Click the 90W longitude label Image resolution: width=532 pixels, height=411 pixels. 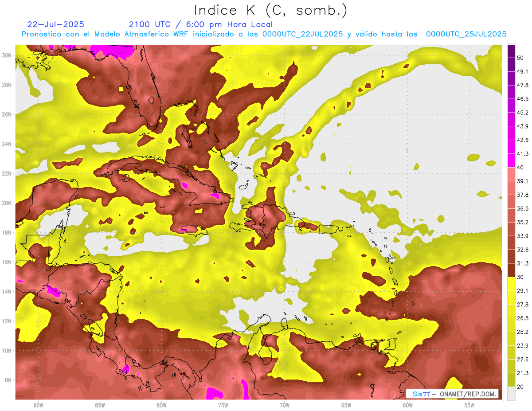(38, 405)
